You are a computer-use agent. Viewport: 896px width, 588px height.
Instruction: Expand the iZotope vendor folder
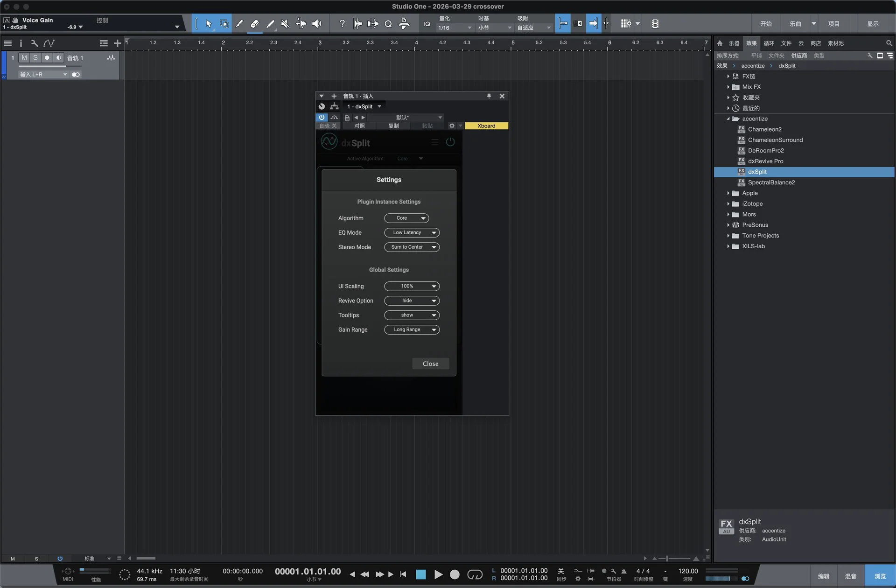[x=728, y=203]
